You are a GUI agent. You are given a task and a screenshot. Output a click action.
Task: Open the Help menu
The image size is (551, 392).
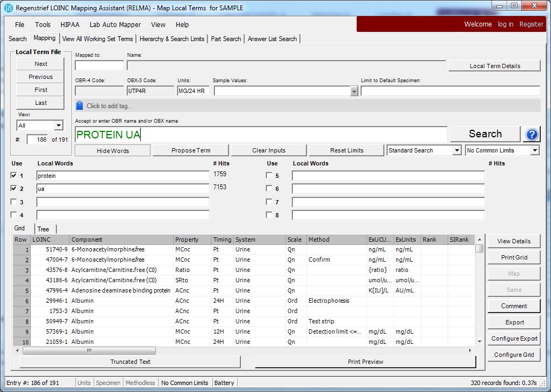pos(182,24)
